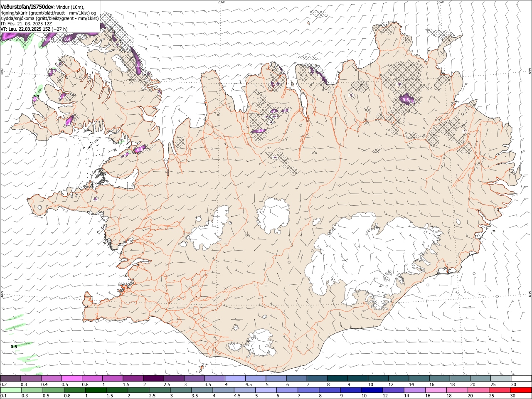This screenshot has width=532, height=399.
Task: Pick lower-row pale green swatch between 0.1 and 0.3
Action: [11, 390]
